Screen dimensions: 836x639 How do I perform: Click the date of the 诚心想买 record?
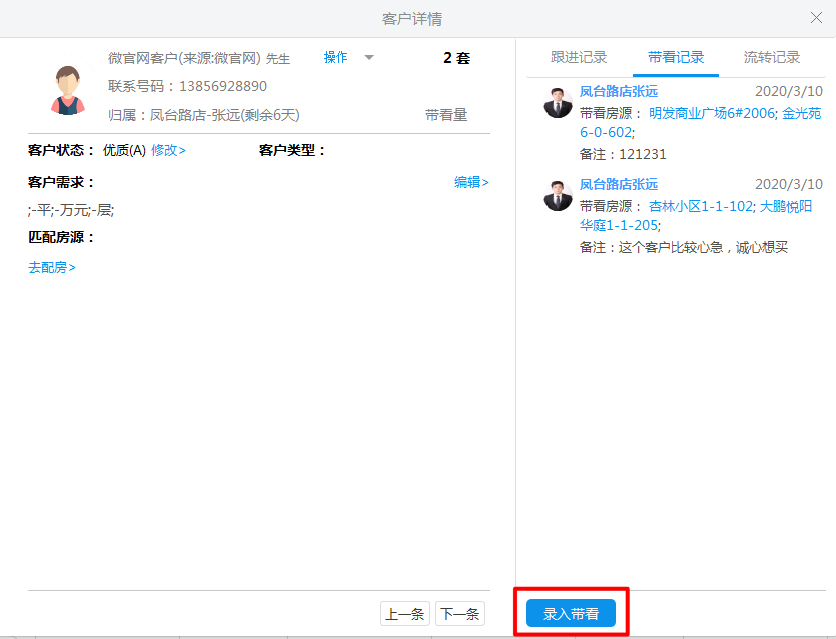(x=789, y=184)
